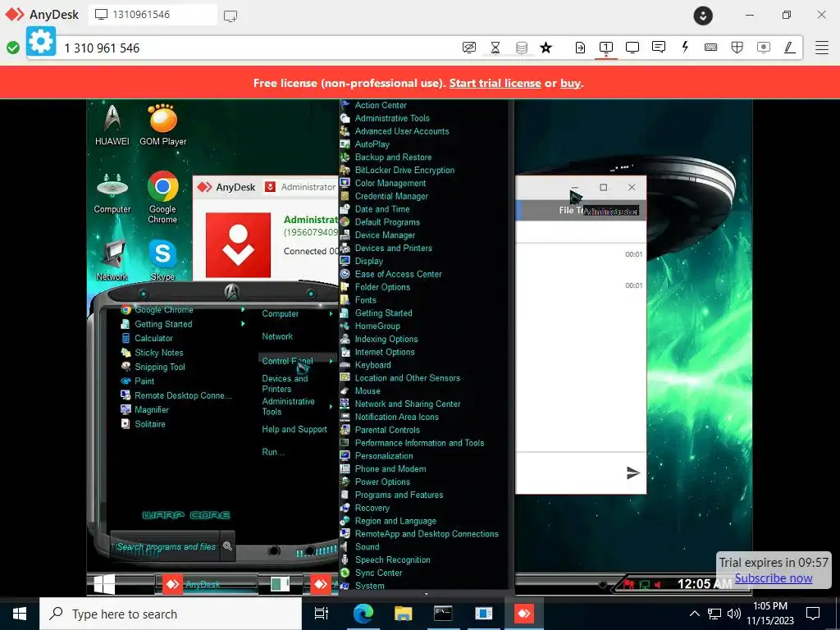Screen dimensions: 840x630
Task: Open File Explorer on Windows taskbar
Action: tap(403, 614)
